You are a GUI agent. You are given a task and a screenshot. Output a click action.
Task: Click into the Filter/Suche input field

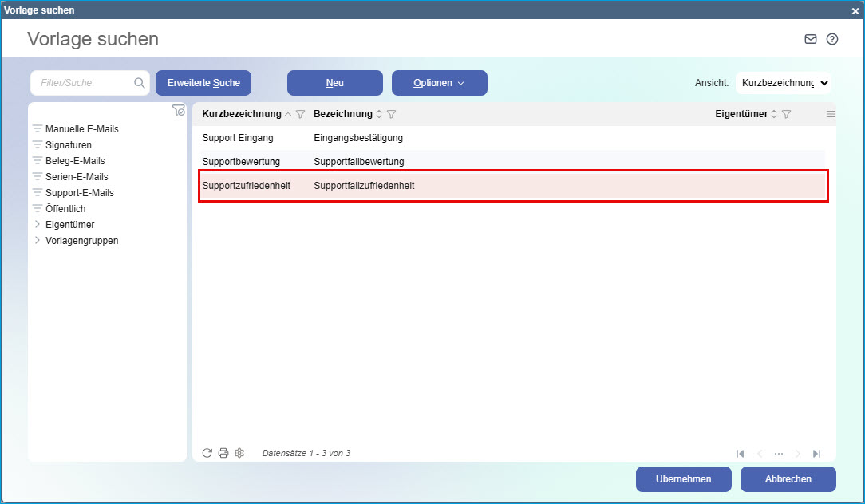[x=84, y=83]
